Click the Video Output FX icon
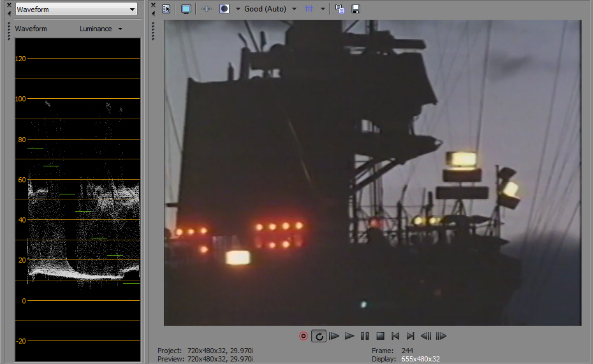 tap(207, 9)
